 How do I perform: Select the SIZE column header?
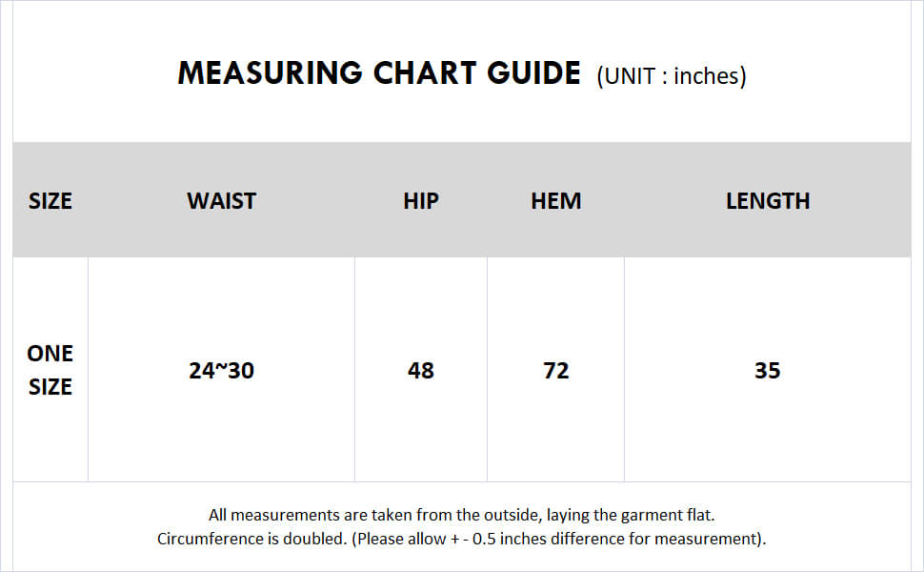(x=50, y=201)
